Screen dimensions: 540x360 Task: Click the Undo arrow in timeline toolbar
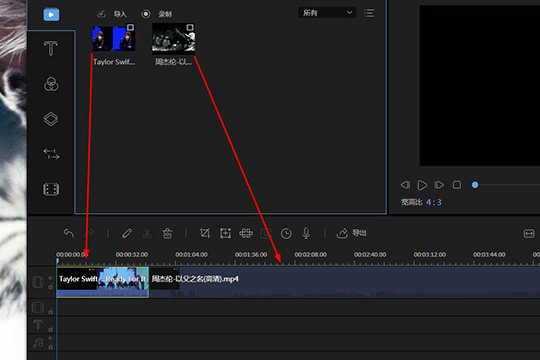(69, 233)
